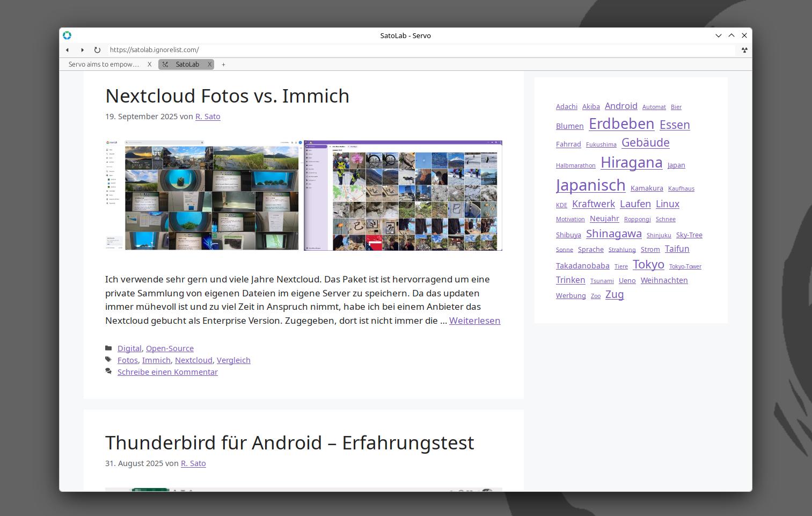
Task: Select the Japanisch tag in tag cloud
Action: (590, 185)
